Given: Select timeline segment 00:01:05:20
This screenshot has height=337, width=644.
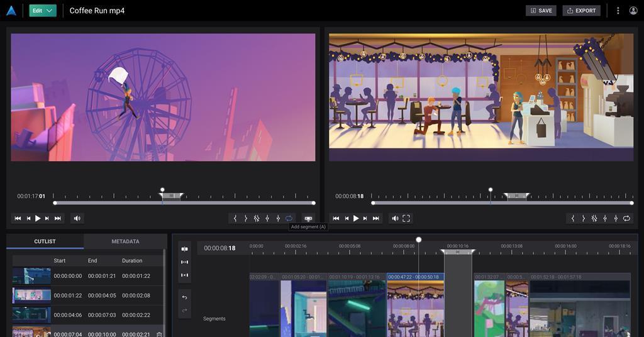Looking at the screenshot, I should [304, 306].
